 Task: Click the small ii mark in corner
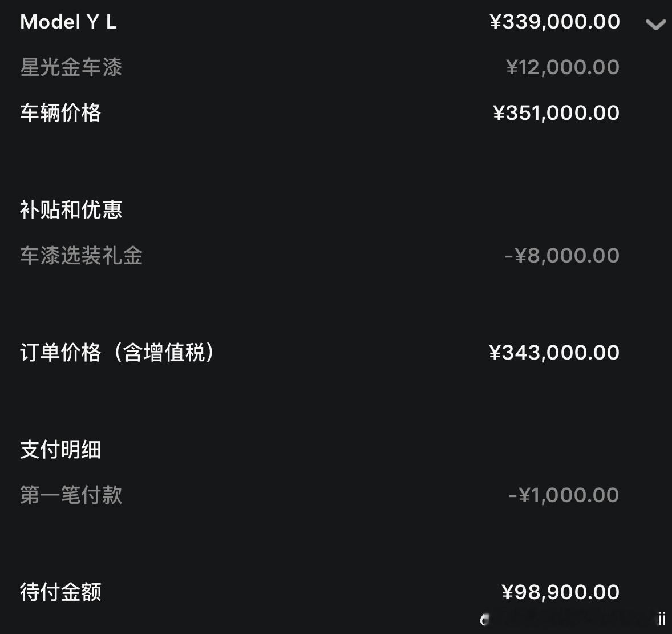(x=662, y=619)
